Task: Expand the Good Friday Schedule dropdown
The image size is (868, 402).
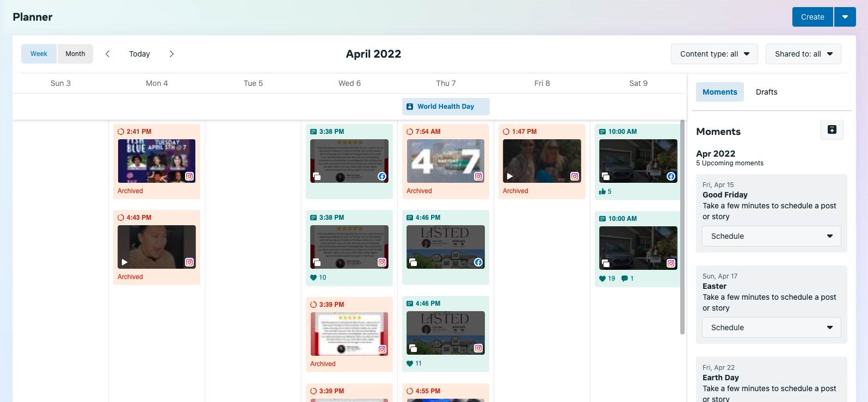Action: pyautogui.click(x=771, y=236)
